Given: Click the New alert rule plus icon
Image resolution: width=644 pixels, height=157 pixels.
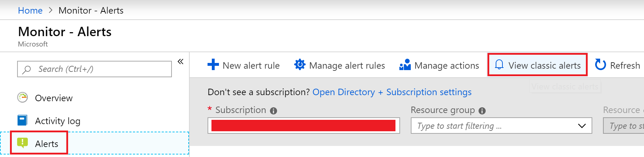Looking at the screenshot, I should (x=213, y=65).
